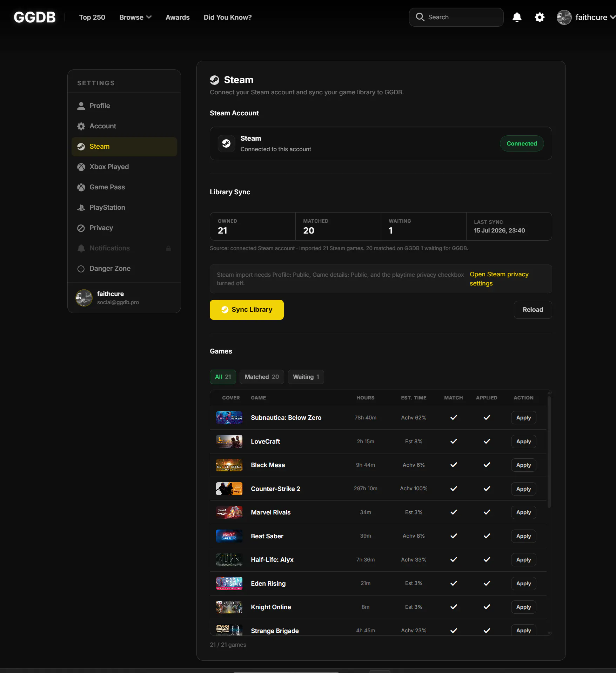Screen dimensions: 616x673
Task: Open Game Pass settings section
Action: (124, 187)
